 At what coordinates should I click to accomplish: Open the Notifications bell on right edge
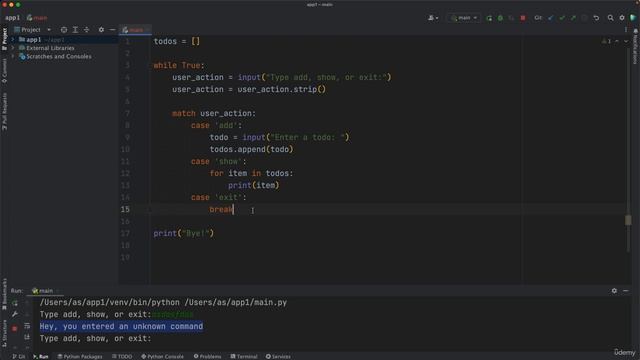[x=636, y=31]
